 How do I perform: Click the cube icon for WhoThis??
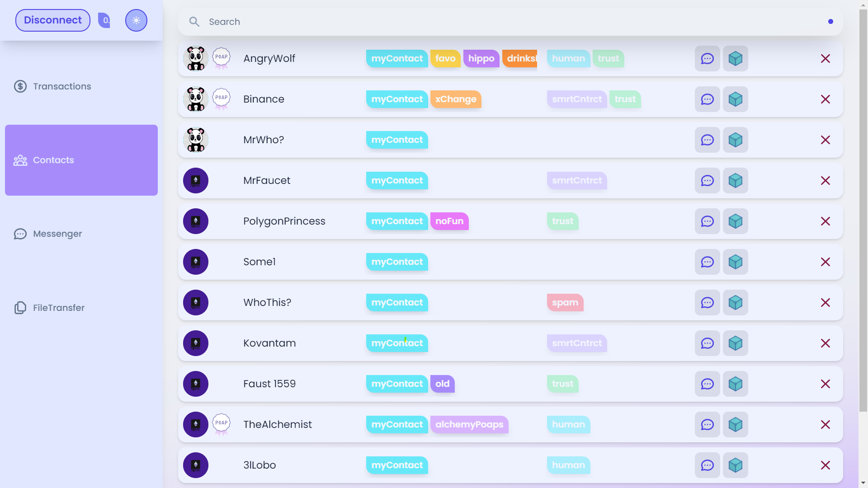pyautogui.click(x=735, y=303)
